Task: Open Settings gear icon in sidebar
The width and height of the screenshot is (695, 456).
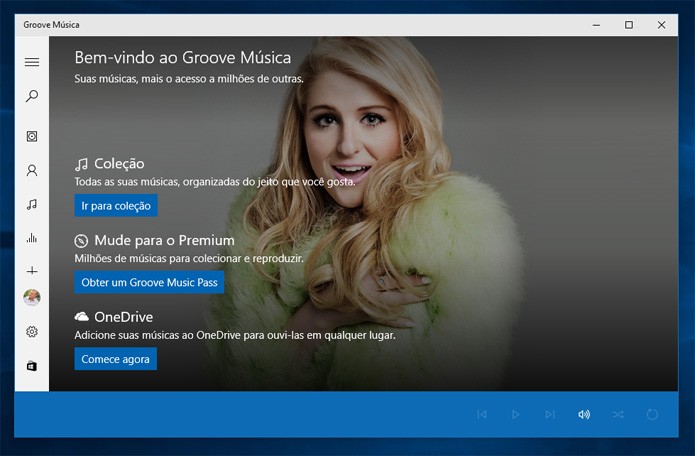Action: 32,331
